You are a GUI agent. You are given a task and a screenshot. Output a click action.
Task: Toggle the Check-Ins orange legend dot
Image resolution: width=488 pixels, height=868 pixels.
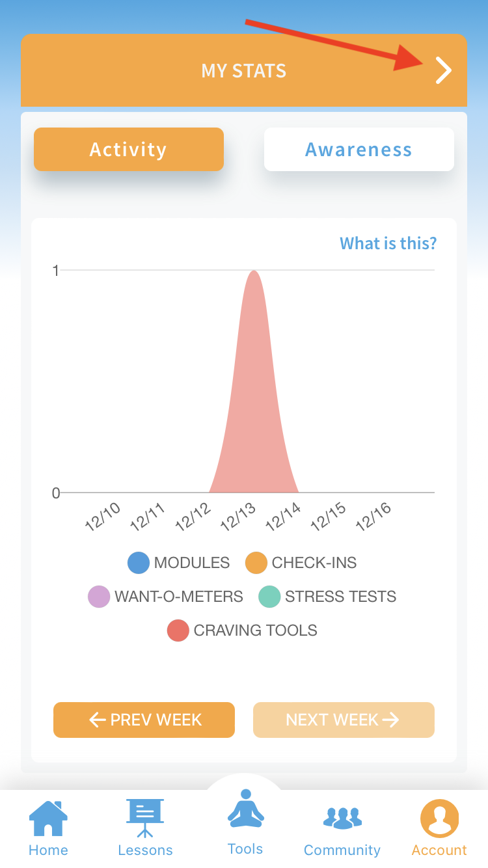pos(256,563)
